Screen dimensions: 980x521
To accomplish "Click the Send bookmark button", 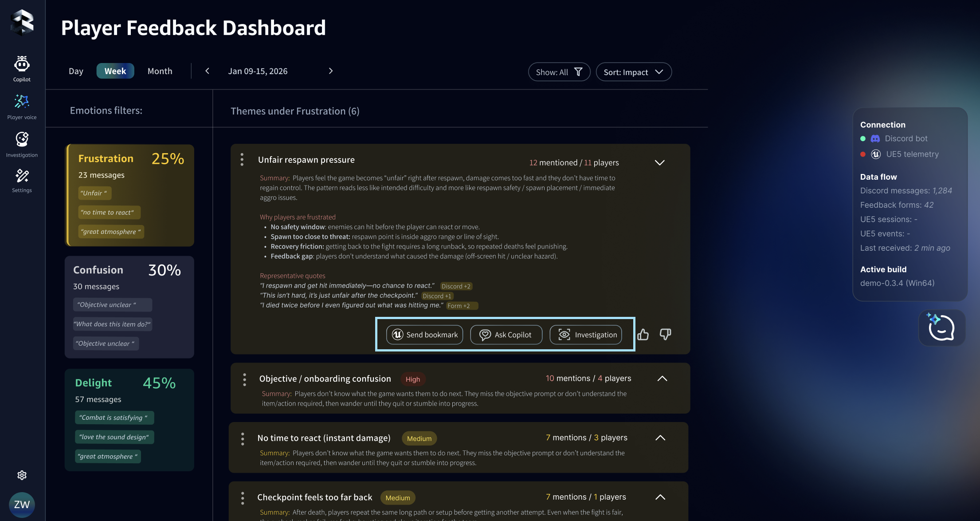I will click(424, 335).
